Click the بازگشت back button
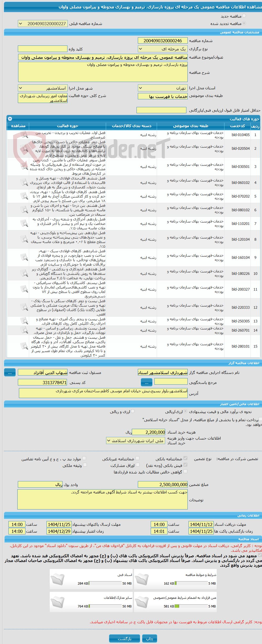 125,638
